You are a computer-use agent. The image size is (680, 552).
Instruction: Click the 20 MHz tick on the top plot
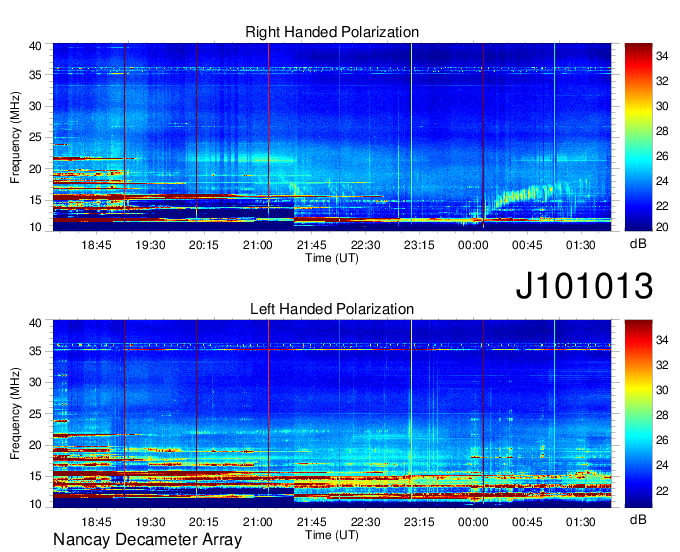pos(35,169)
